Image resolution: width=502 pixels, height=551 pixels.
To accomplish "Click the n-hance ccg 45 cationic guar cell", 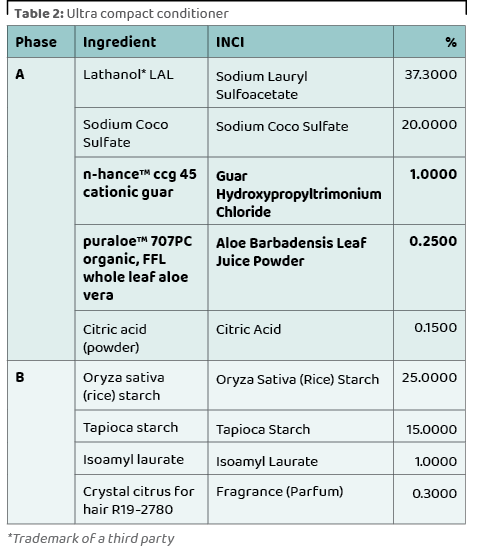I will [x=141, y=191].
